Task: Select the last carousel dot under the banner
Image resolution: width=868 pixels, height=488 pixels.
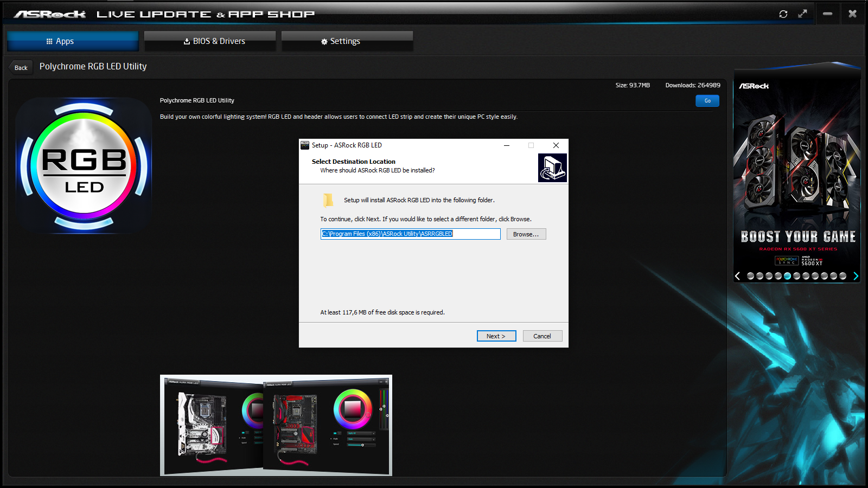Action: 843,276
